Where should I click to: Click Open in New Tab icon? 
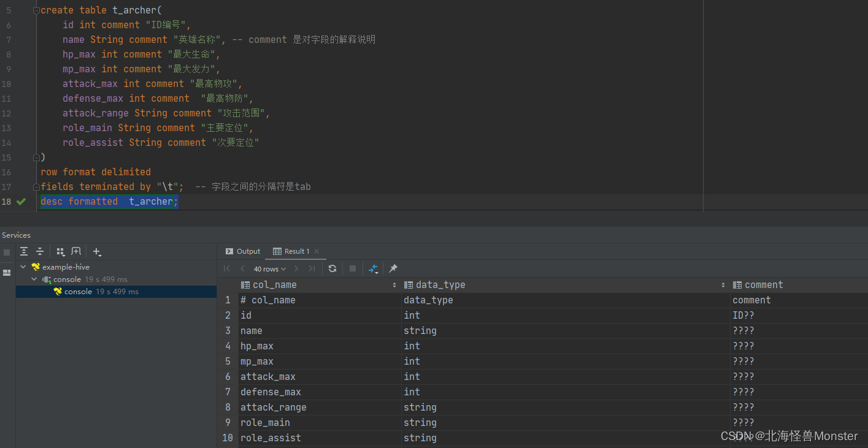pyautogui.click(x=76, y=251)
